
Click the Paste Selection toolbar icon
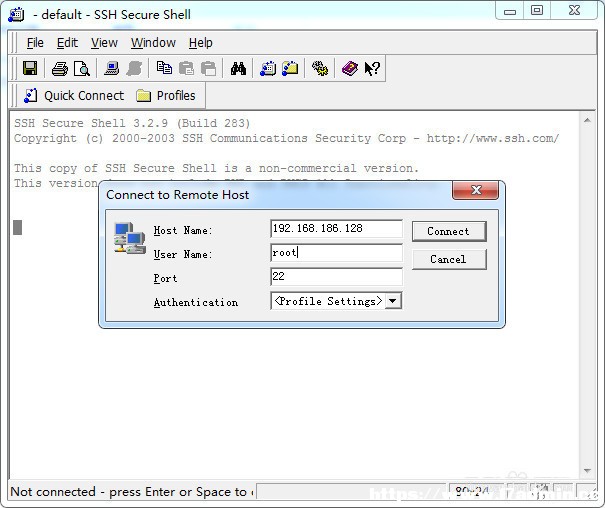(x=208, y=69)
